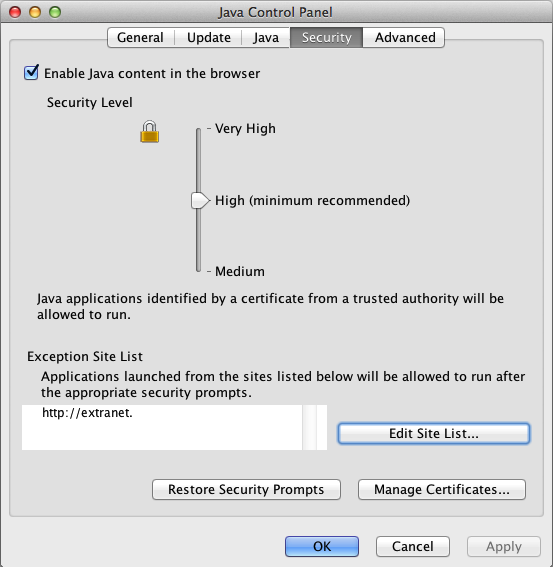Image resolution: width=553 pixels, height=567 pixels.
Task: Open Edit Site List dialog
Action: tap(434, 433)
